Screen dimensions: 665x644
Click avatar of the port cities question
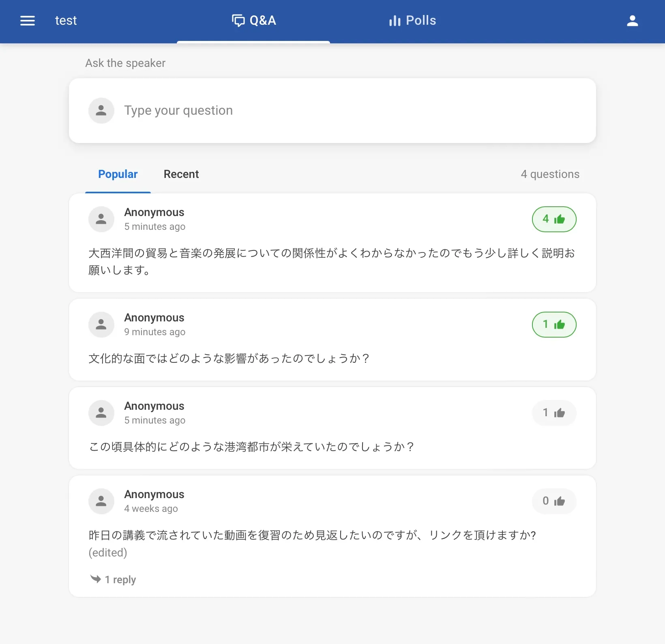(101, 413)
